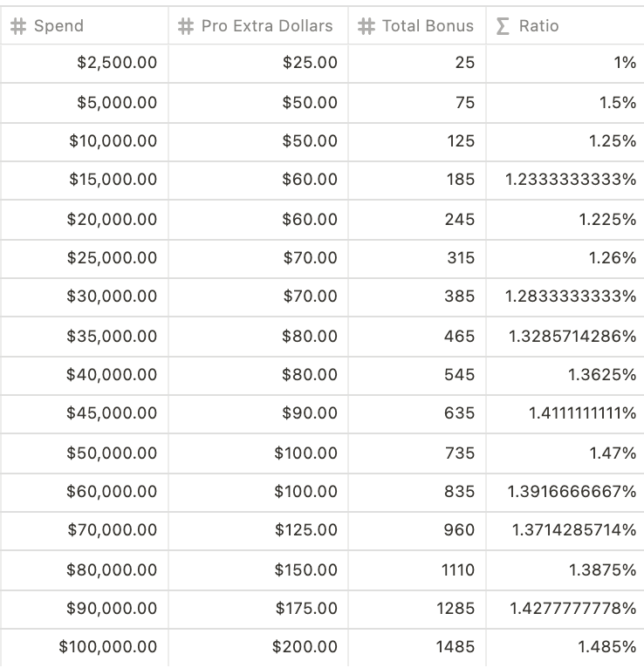Click the number icon beside Pro Extra Dollars

click(x=185, y=26)
